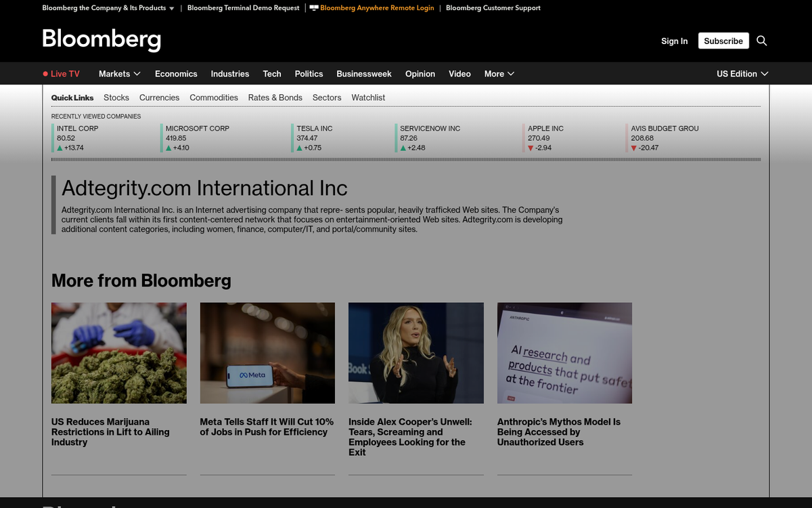Open the Anthropic Mythos Model article thumbnail

click(x=564, y=353)
